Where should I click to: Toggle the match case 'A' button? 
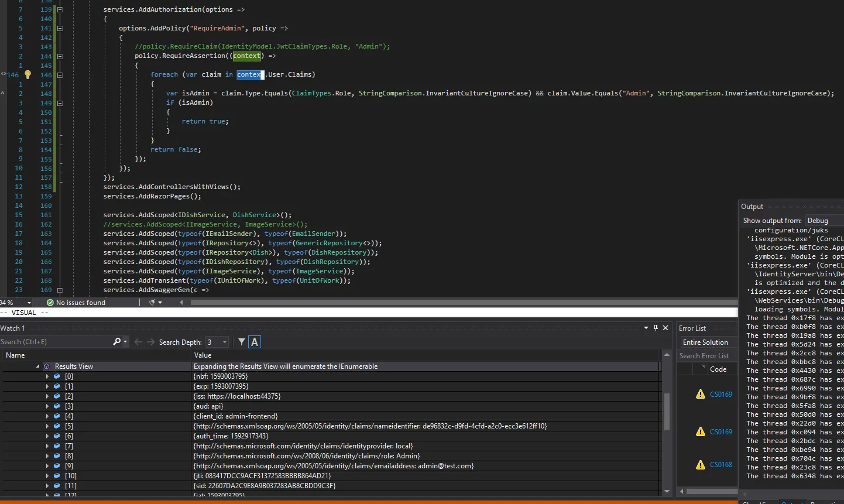255,342
